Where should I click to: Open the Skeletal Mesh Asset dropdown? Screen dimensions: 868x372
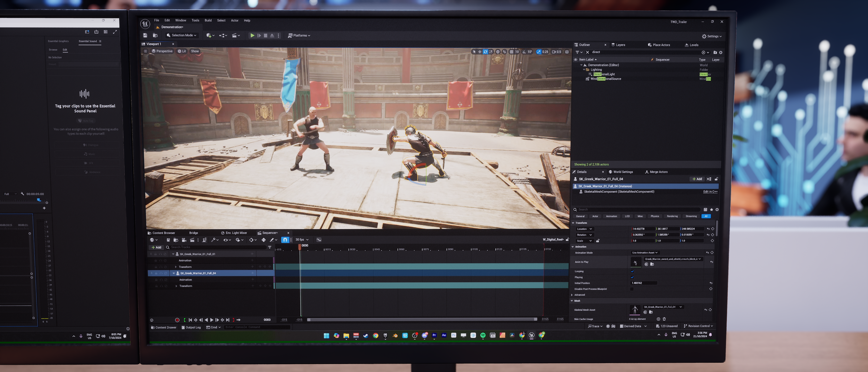(663, 307)
